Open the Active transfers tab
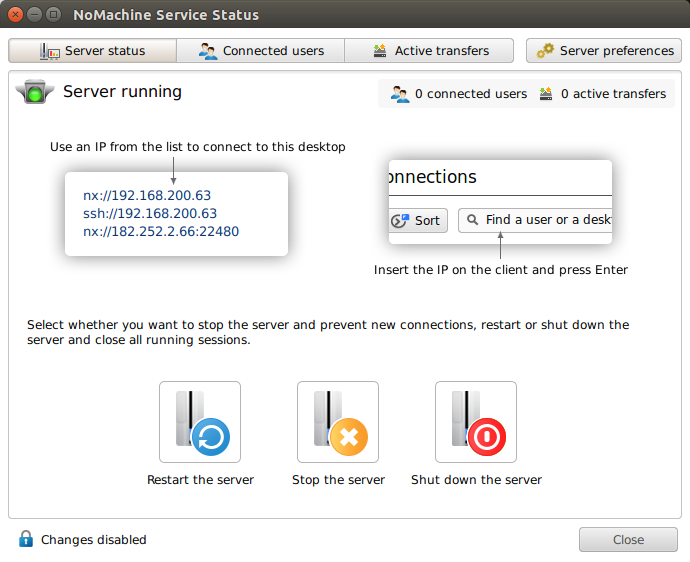The image size is (690, 562). coord(429,51)
